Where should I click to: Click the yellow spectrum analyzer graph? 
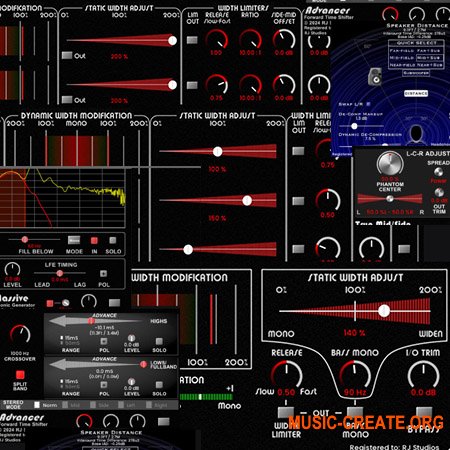(x=63, y=198)
